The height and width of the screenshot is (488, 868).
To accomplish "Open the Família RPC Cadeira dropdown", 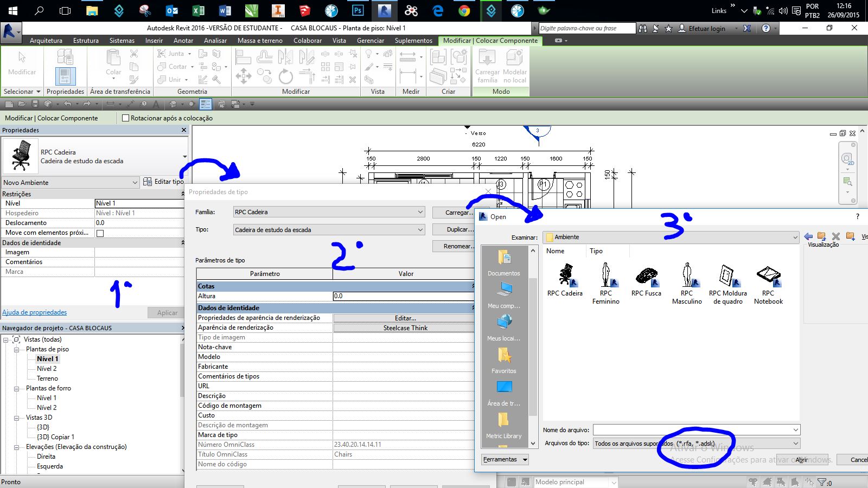I will click(329, 212).
